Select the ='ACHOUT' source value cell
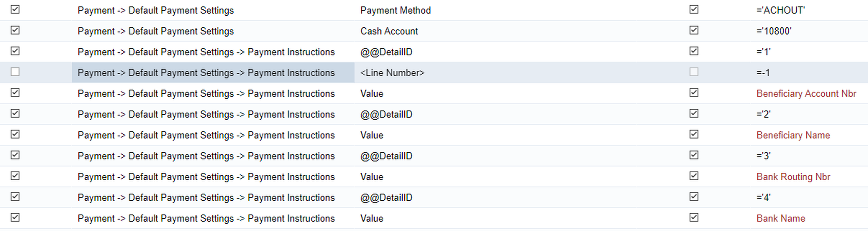This screenshot has width=868, height=231. (780, 10)
